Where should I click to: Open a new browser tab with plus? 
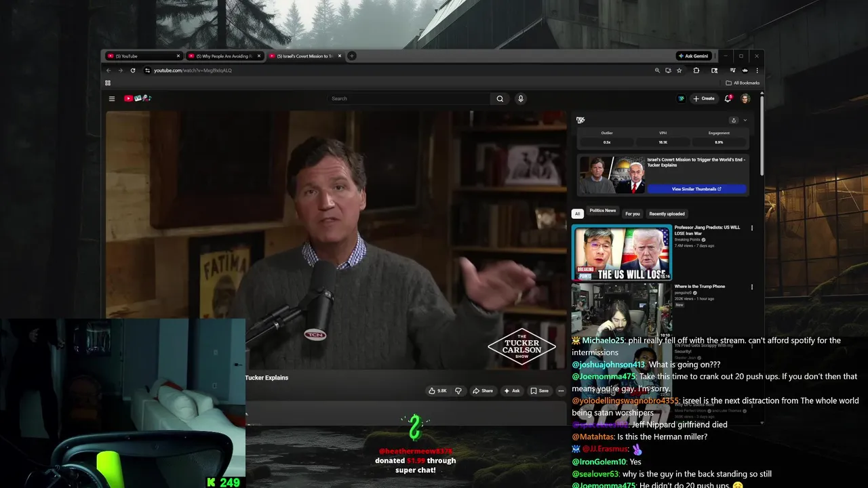point(351,56)
